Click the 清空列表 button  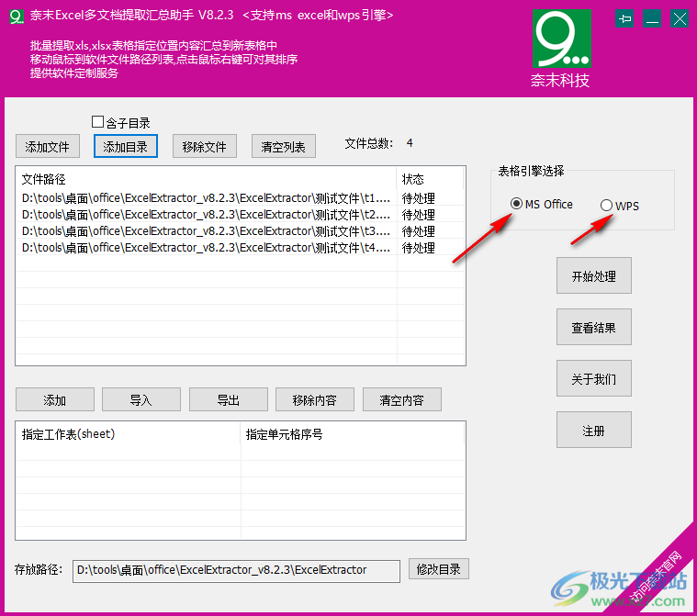click(283, 146)
